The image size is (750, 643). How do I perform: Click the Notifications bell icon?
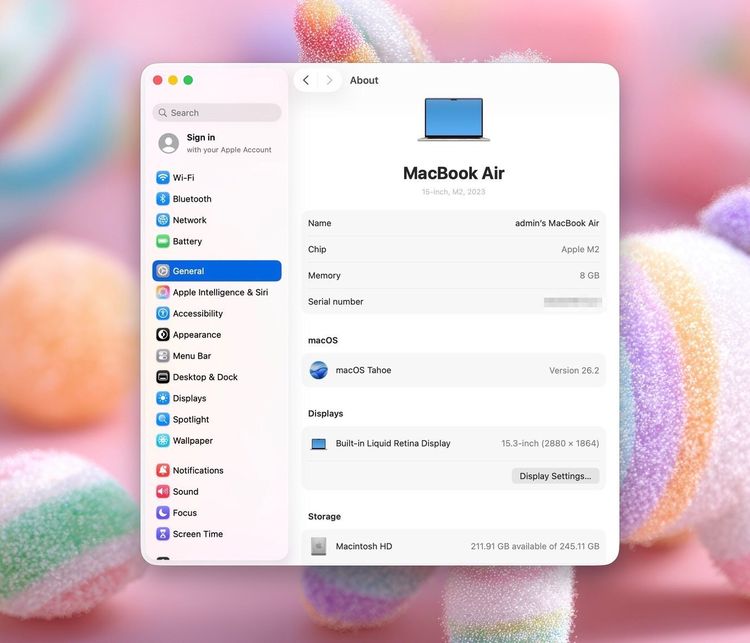(x=163, y=470)
